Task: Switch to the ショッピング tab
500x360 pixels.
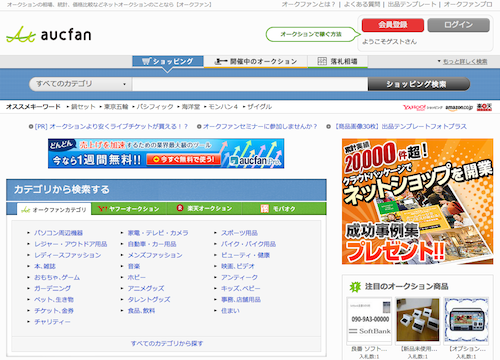Action: [x=168, y=61]
